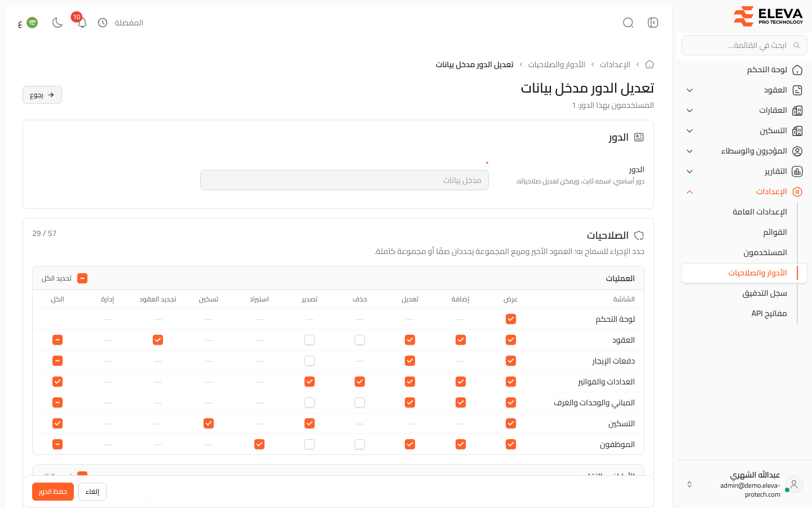The height and width of the screenshot is (508, 812).
Task: Click the الدور name input field
Action: (x=345, y=180)
